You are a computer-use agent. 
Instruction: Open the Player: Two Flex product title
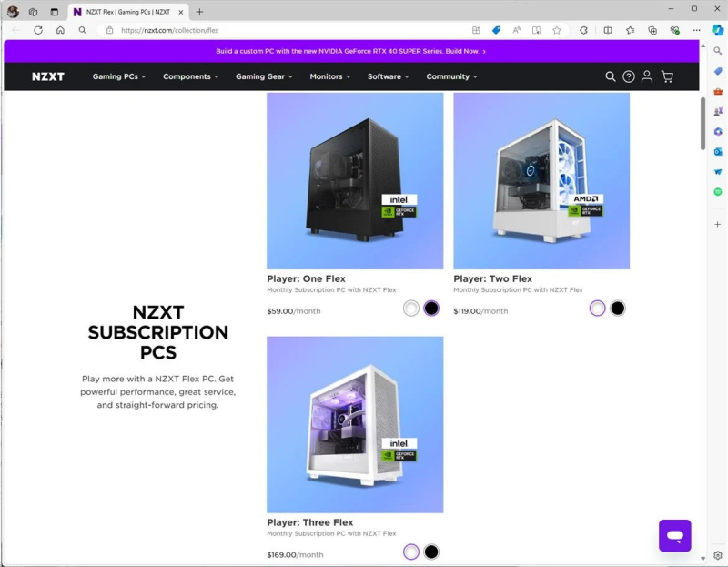492,278
